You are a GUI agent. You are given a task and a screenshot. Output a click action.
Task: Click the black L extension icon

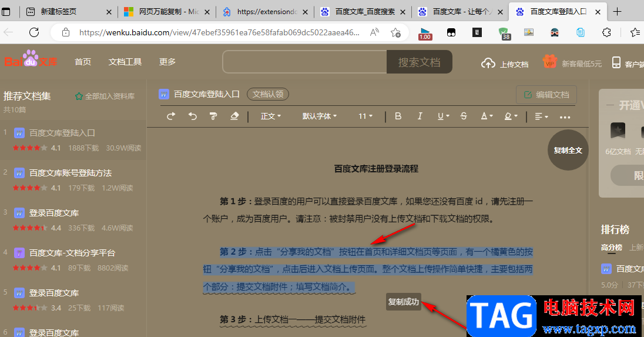[x=477, y=32]
